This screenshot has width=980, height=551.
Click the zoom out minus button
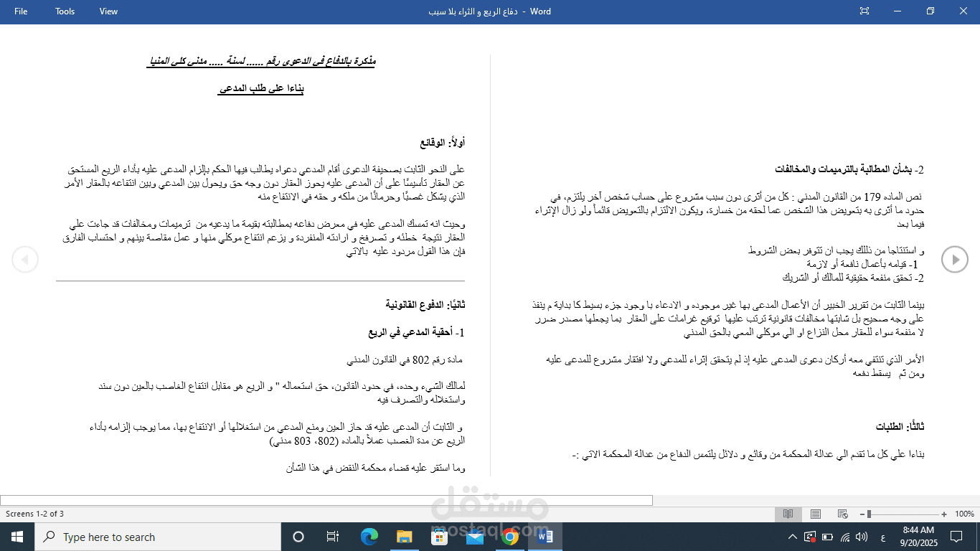(x=861, y=514)
